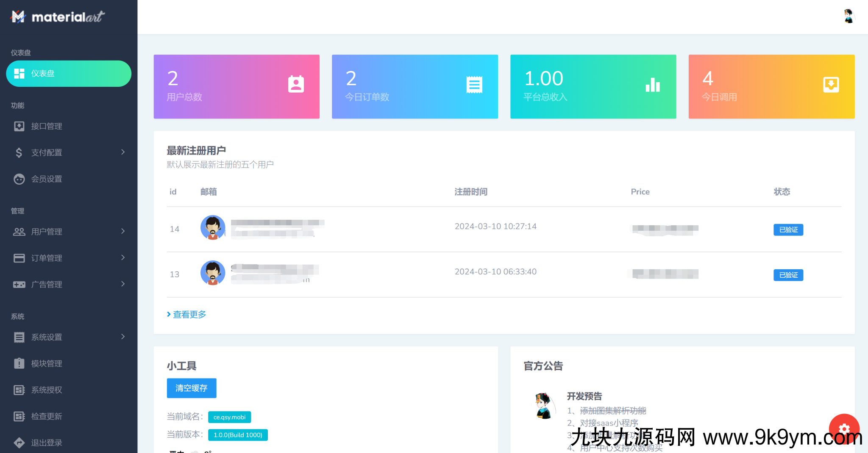Open the user avatar in top-right corner
The height and width of the screenshot is (453, 868).
point(849,17)
